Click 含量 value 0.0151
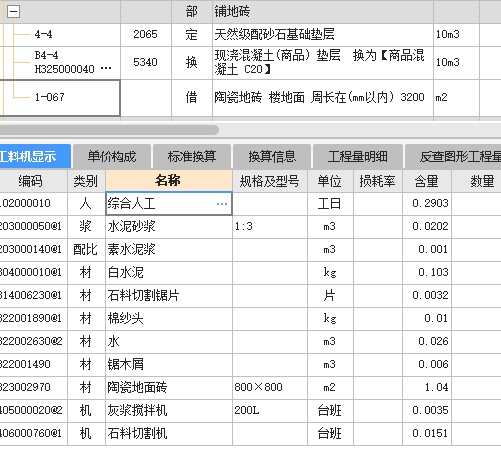Image resolution: width=501 pixels, height=466 pixels. pos(427,434)
